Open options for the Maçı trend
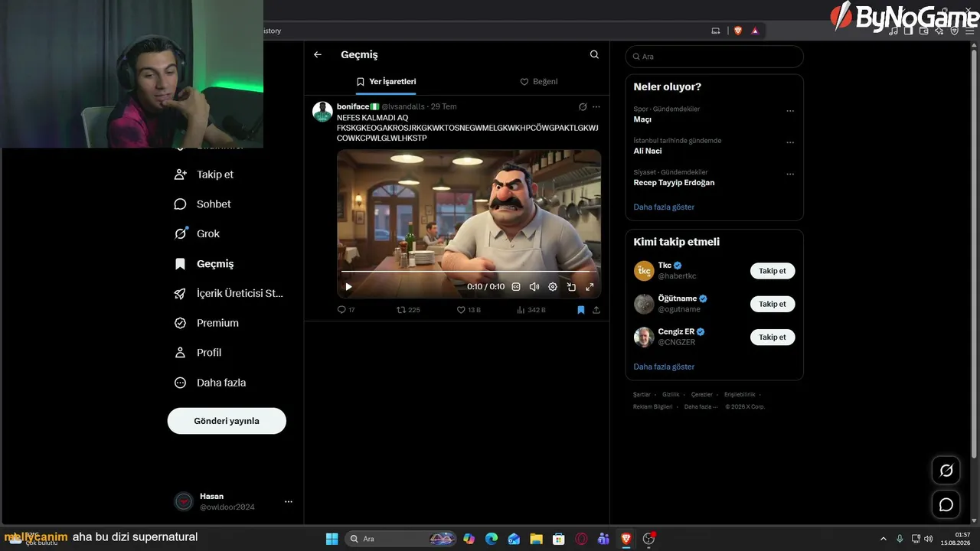Viewport: 980px width, 551px height. (790, 111)
